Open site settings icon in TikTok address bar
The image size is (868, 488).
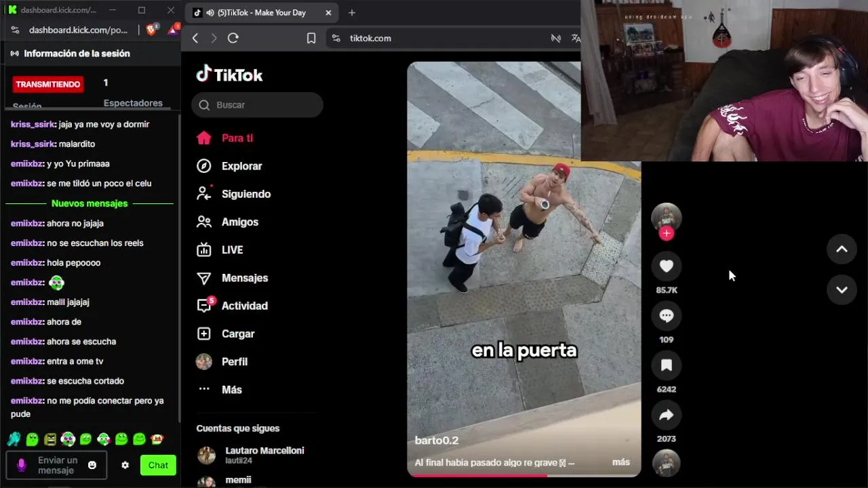(336, 38)
